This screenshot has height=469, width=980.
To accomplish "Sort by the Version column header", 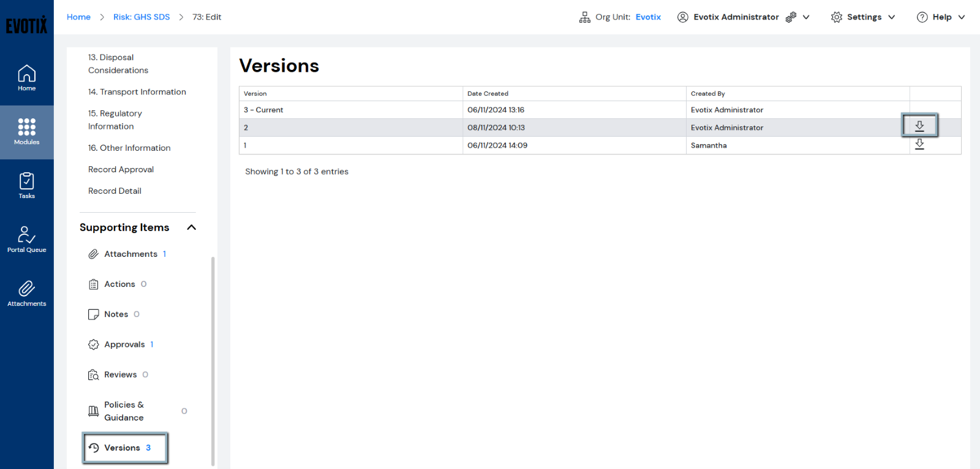I will pos(350,94).
